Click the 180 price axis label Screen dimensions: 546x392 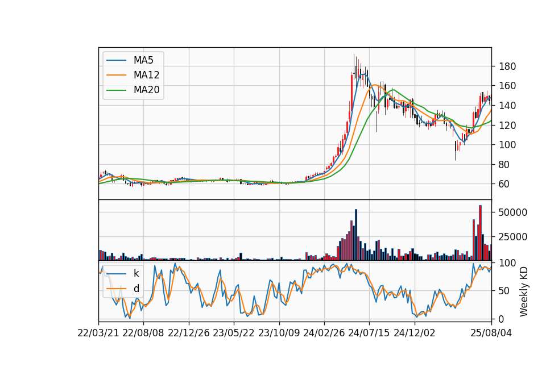click(507, 66)
